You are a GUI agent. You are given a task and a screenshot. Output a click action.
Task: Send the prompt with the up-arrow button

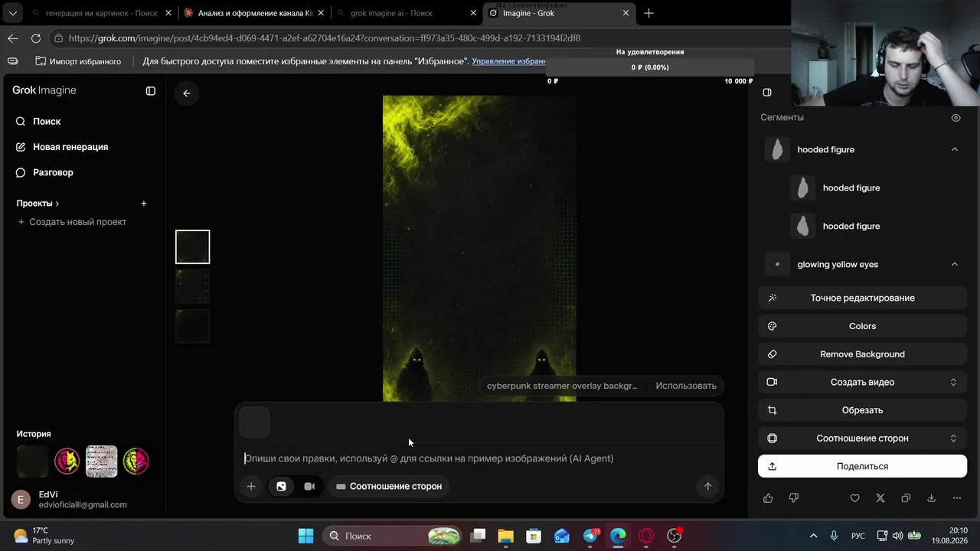pos(707,486)
